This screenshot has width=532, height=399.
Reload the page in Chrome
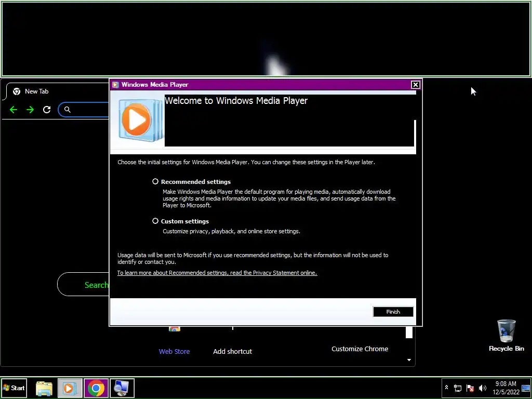click(47, 110)
